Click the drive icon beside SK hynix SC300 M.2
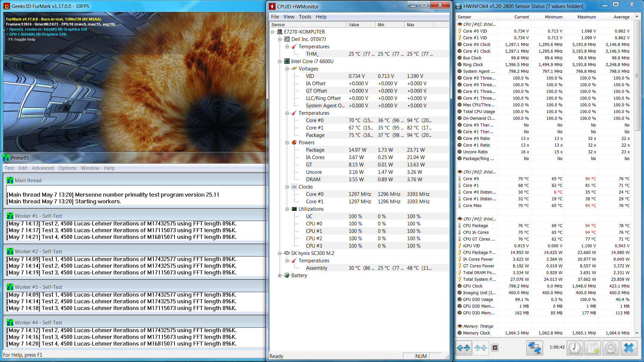This screenshot has width=644, height=362. tap(287, 253)
